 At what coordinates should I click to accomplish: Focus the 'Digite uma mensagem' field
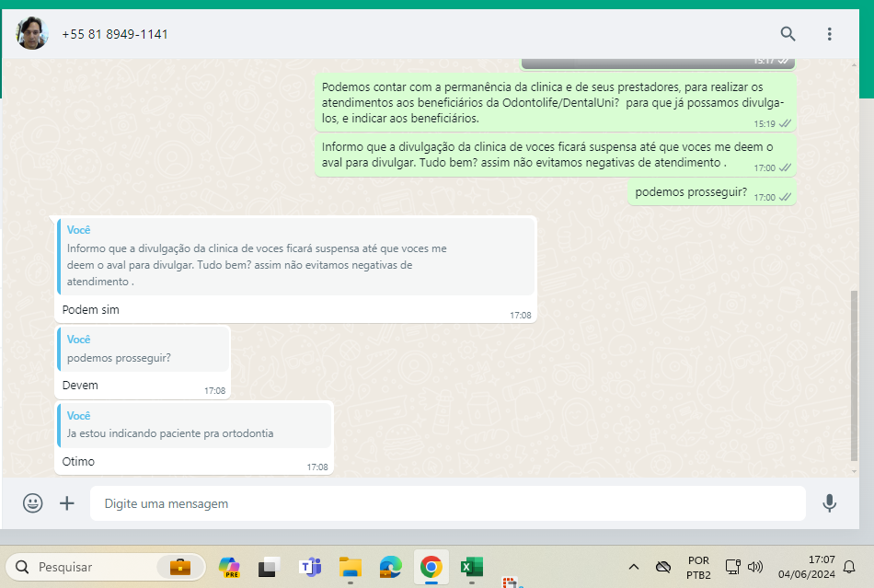tap(448, 503)
